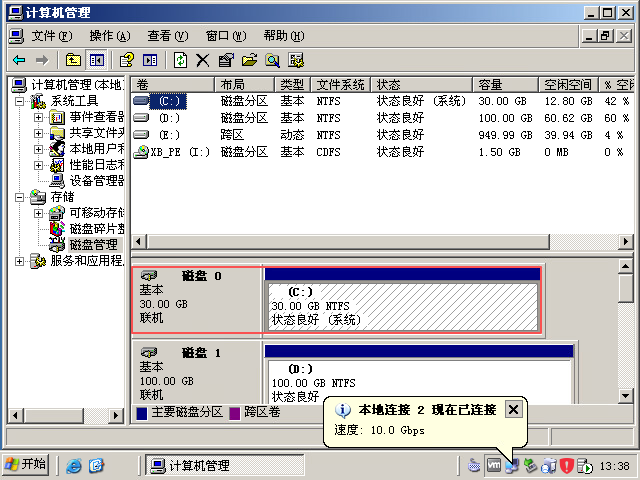This screenshot has width=640, height=480.
Task: Click the 开始 Start button
Action: click(x=26, y=465)
